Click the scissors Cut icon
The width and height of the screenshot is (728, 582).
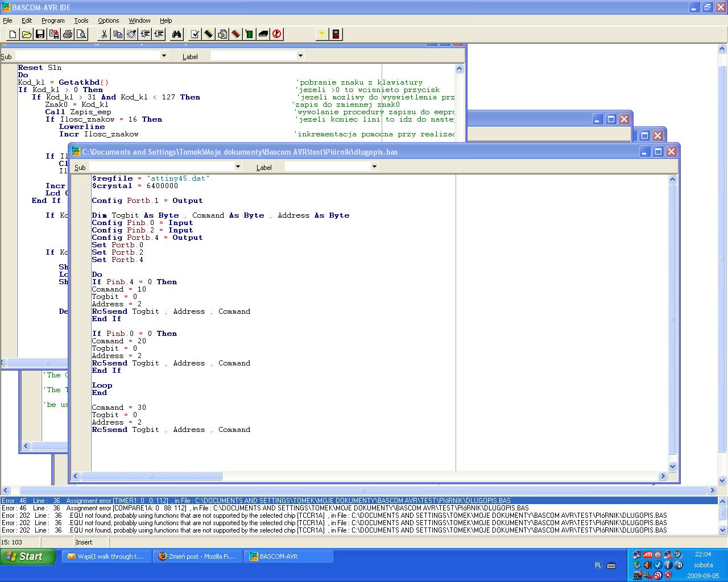105,34
